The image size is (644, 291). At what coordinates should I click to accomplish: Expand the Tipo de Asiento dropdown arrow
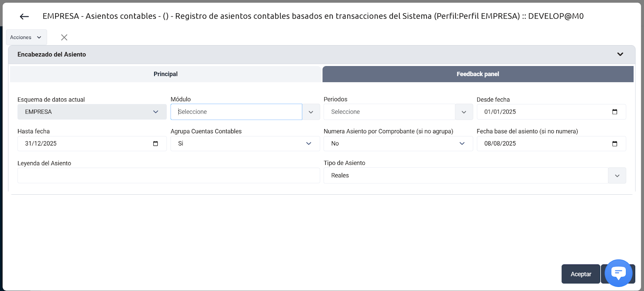click(x=617, y=176)
